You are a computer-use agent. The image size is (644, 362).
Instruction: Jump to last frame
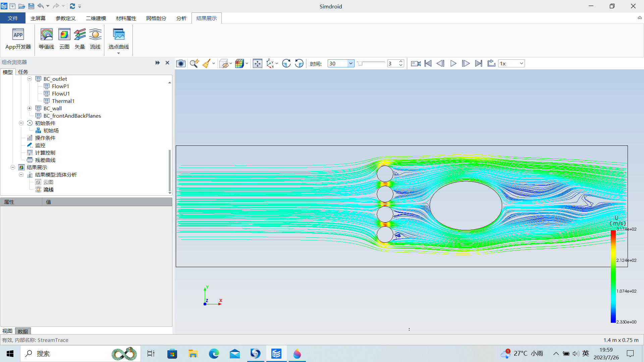click(479, 63)
